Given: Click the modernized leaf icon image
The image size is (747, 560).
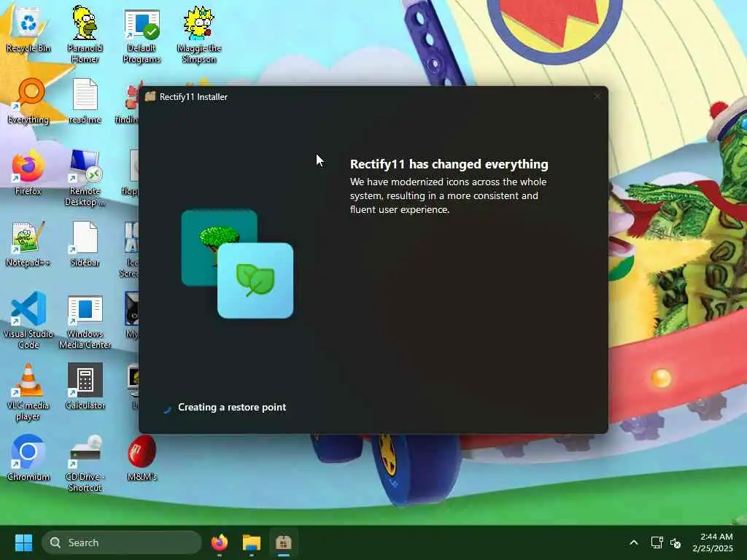Looking at the screenshot, I should tap(255, 281).
